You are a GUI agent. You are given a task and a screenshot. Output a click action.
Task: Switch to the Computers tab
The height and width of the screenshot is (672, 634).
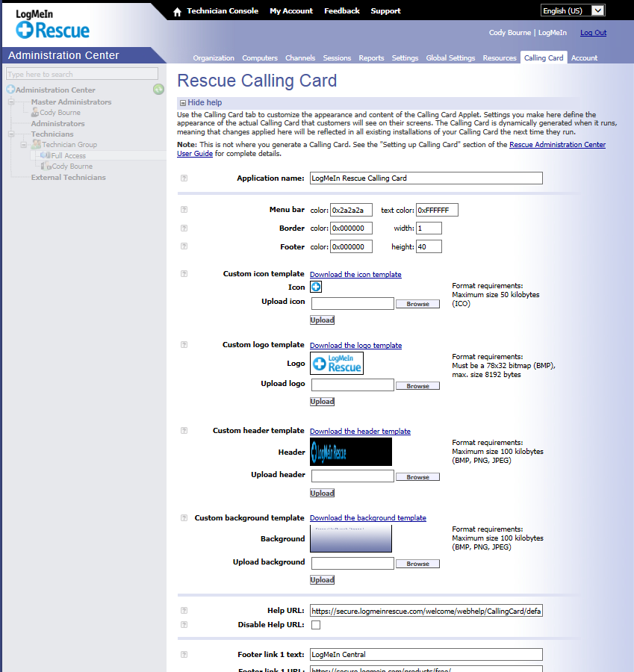point(260,57)
